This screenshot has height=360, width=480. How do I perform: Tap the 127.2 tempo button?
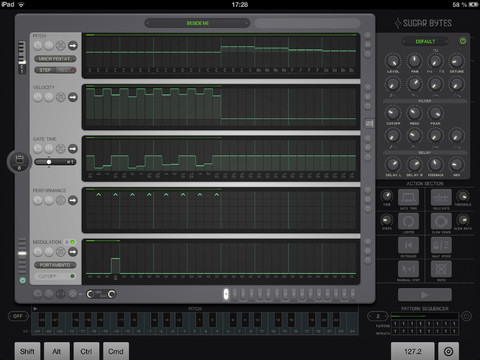pyautogui.click(x=413, y=351)
